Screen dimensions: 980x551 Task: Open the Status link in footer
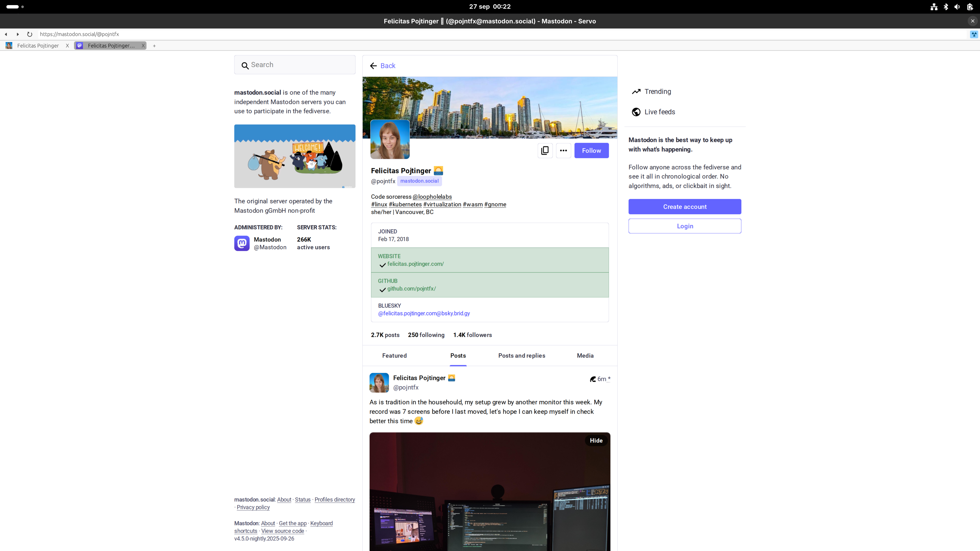coord(303,500)
